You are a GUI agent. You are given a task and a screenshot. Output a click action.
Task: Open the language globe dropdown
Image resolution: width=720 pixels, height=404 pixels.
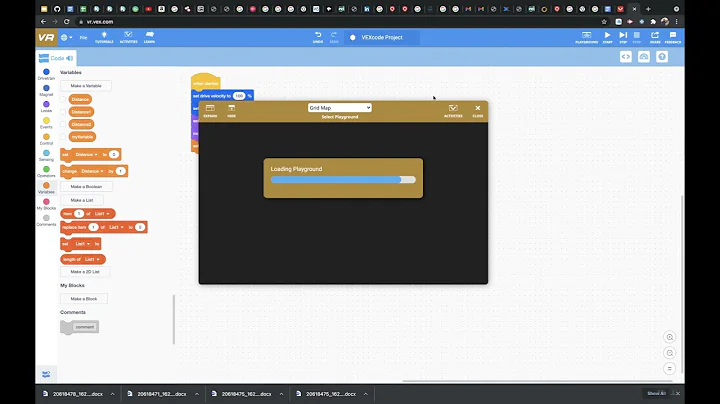point(67,38)
